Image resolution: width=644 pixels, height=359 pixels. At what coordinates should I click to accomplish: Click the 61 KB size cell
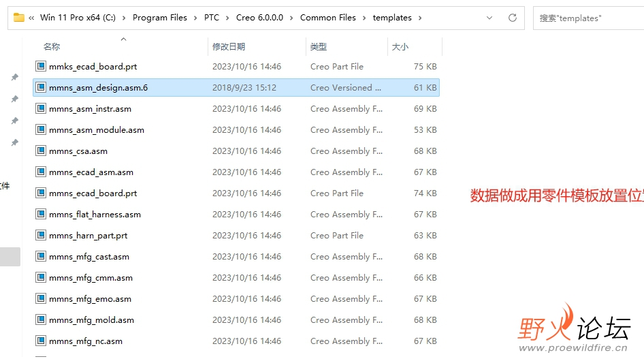(425, 87)
